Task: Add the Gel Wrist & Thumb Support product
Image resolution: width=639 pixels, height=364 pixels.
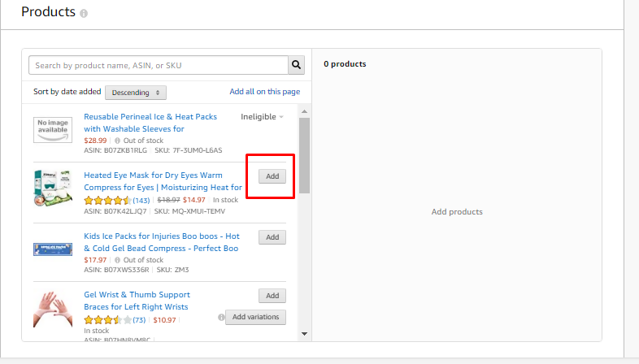Action: [272, 296]
